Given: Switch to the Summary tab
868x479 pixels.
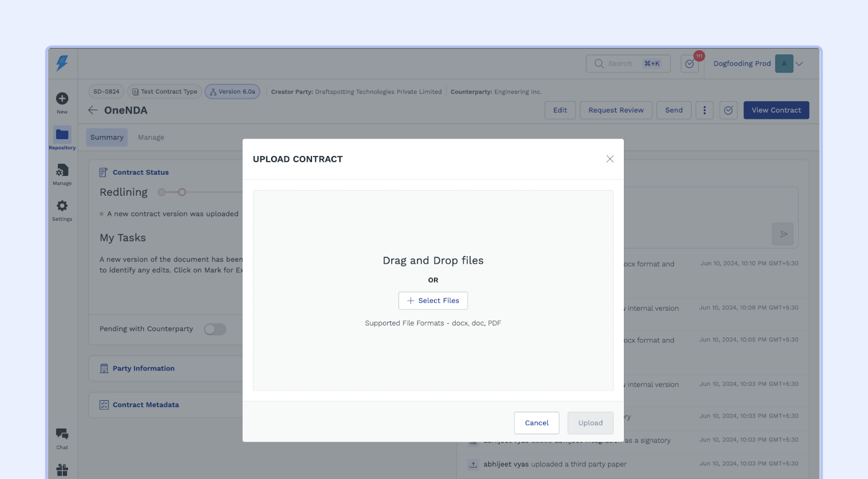Looking at the screenshot, I should 107,137.
